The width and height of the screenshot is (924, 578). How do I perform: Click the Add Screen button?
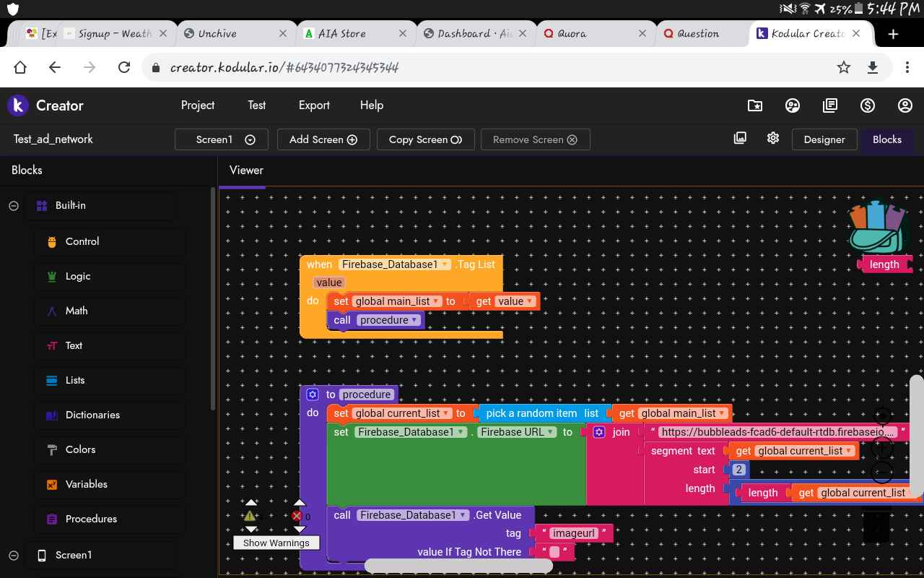click(x=323, y=139)
